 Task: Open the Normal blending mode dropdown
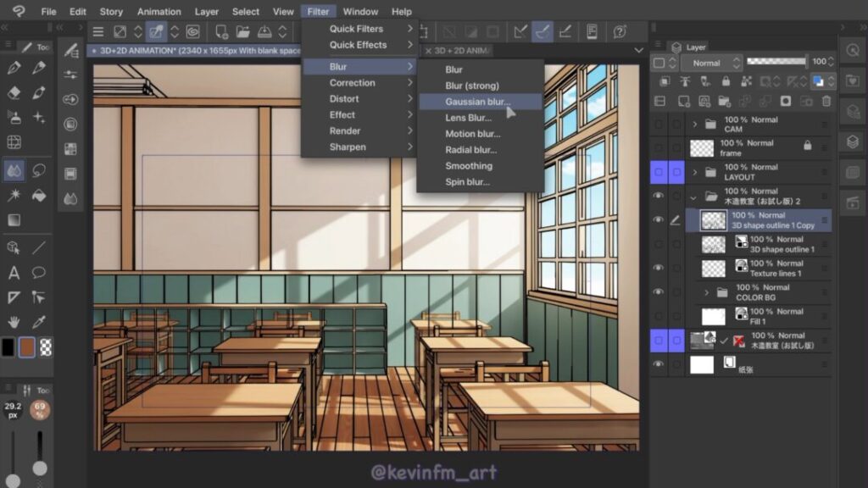(x=711, y=63)
